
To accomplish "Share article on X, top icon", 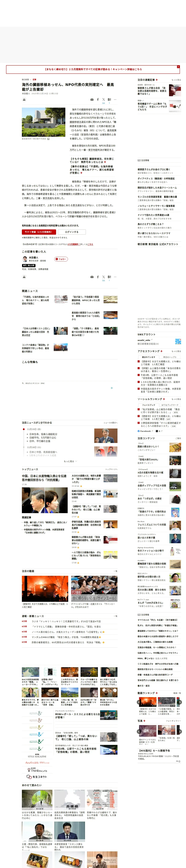I will tap(104, 100).
